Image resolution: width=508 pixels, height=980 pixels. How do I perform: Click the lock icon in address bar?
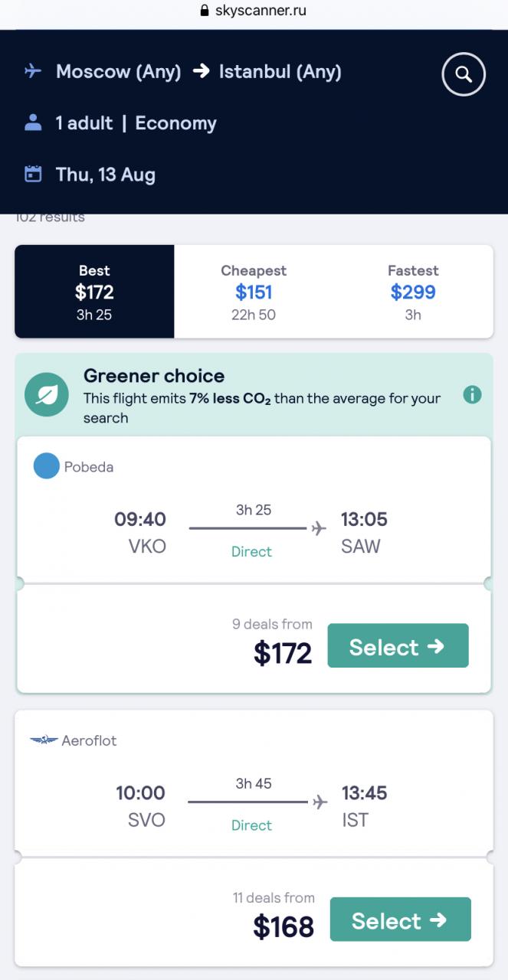(204, 11)
